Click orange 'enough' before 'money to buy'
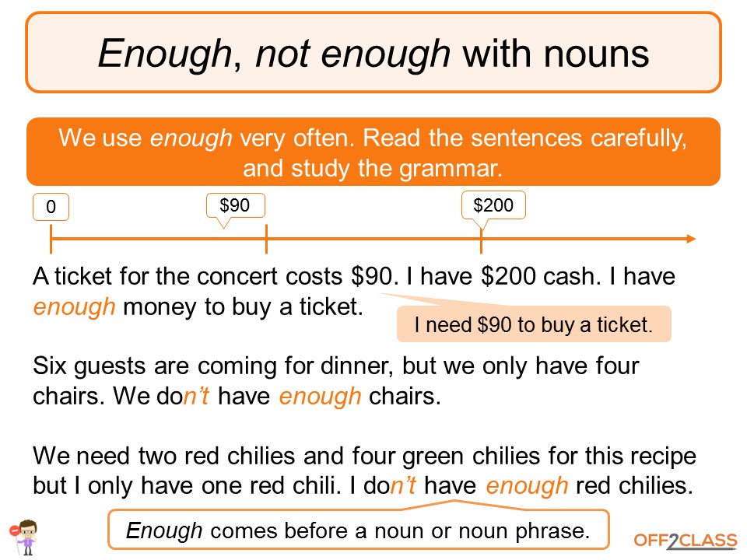Viewport: 747px width, 560px height. coord(74,306)
